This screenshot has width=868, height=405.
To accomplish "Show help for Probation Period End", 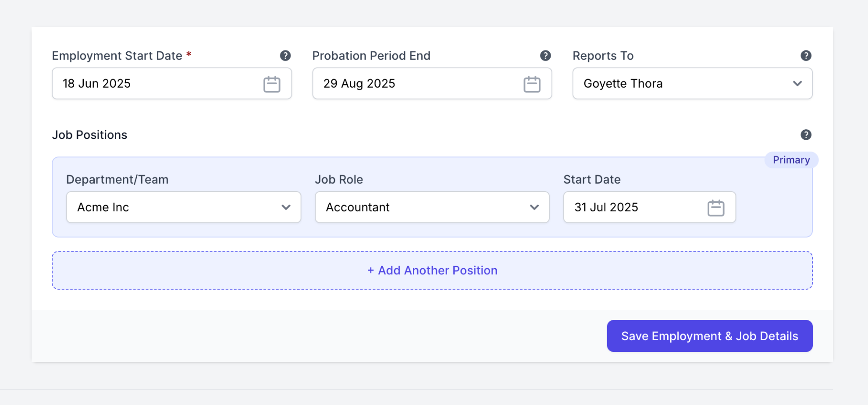I will (545, 56).
